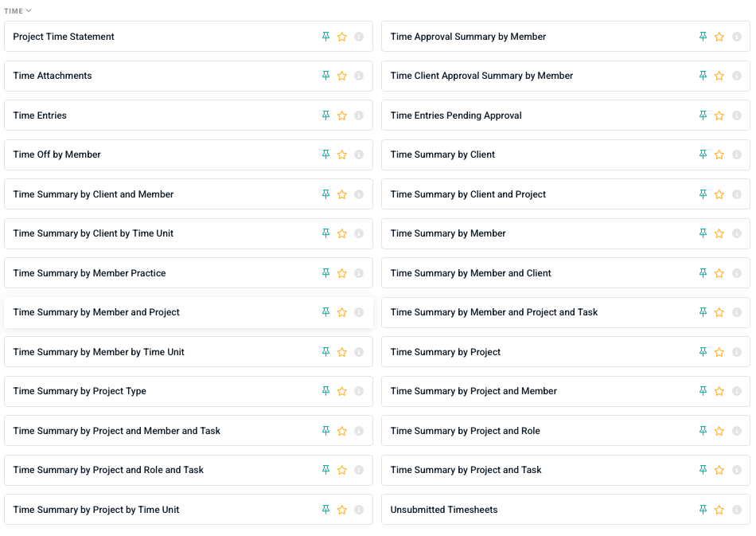The width and height of the screenshot is (756, 536).
Task: Pin the Time Entries Pending Approval report
Action: pyautogui.click(x=703, y=115)
